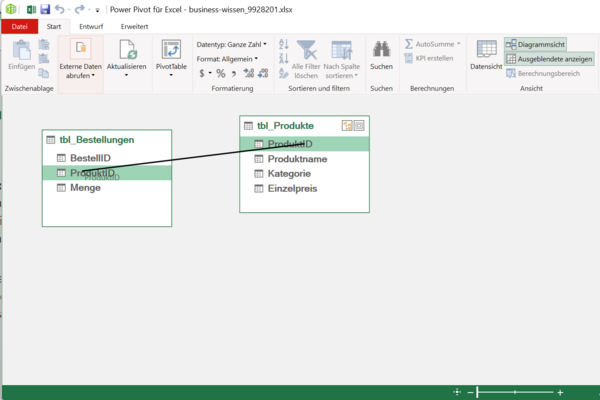The image size is (600, 400).
Task: Click fit-to-screen icon in status bar
Action: pyautogui.click(x=457, y=392)
